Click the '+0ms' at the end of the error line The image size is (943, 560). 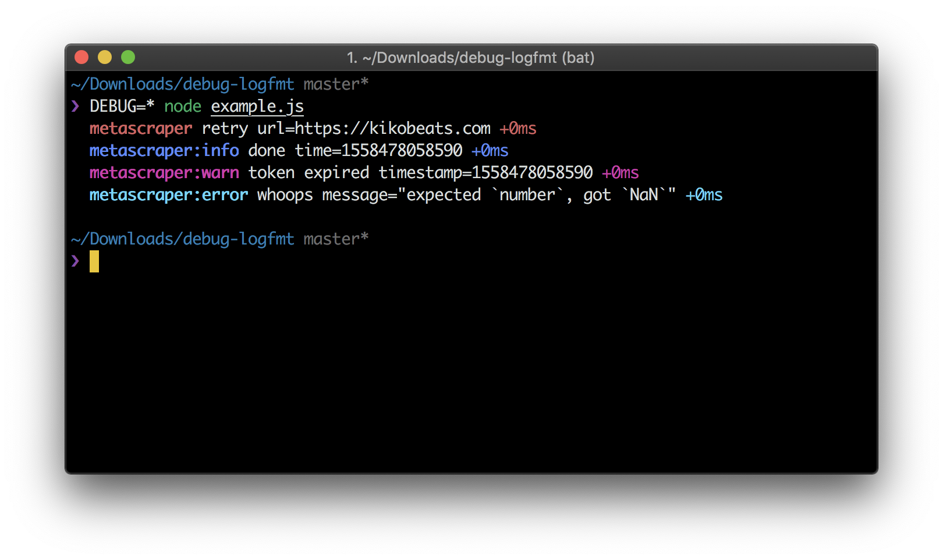704,195
